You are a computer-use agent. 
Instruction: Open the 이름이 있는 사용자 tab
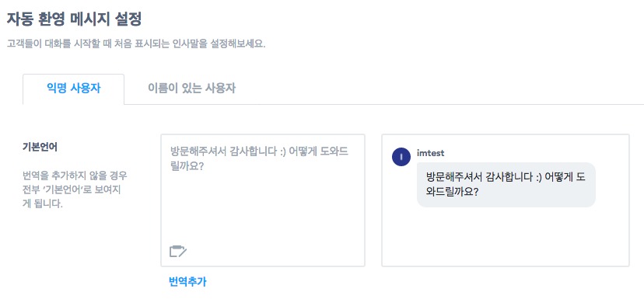pyautogui.click(x=192, y=89)
